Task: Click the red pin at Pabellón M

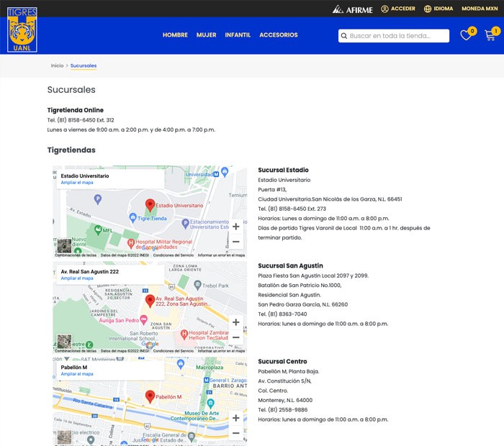Action: 150,396
